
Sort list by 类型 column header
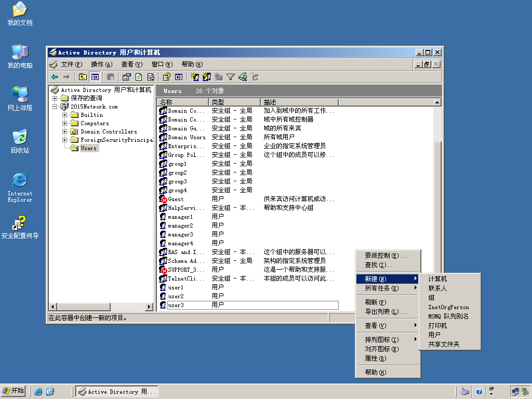click(235, 102)
